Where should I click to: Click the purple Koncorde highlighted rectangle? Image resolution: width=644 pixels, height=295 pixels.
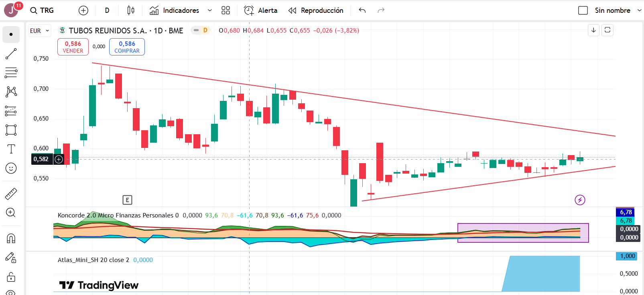coord(523,233)
